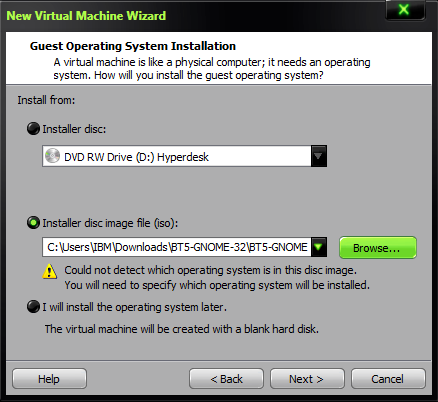
Task: Click the Browse... button
Action: tap(378, 248)
